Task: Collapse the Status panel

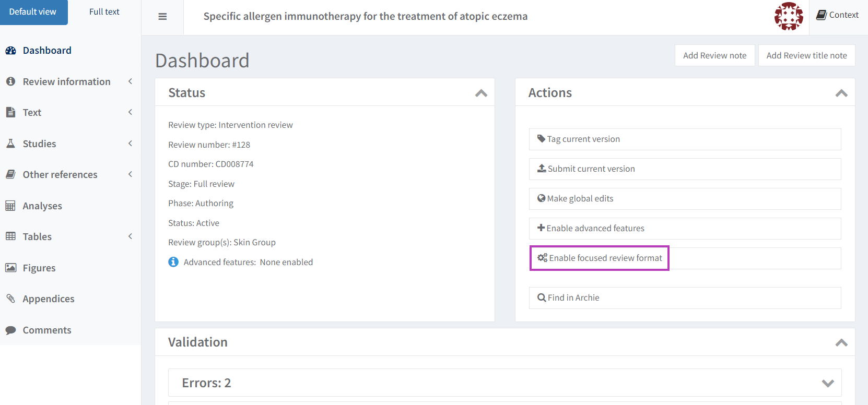Action: click(x=481, y=93)
